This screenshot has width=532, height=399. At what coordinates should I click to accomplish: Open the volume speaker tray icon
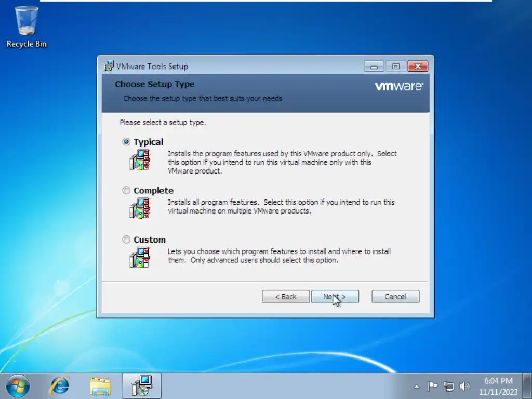[x=464, y=386]
